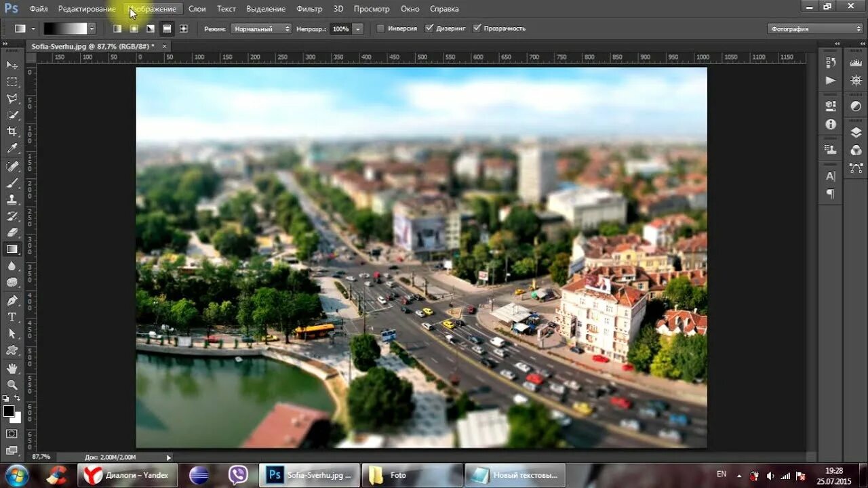The image size is (868, 488).
Task: Open the Фильтр menu
Action: 310,9
